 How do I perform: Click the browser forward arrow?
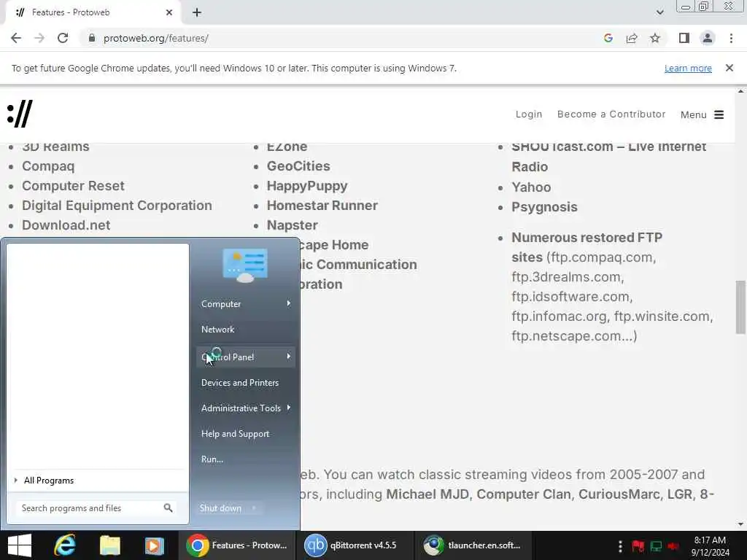point(39,38)
